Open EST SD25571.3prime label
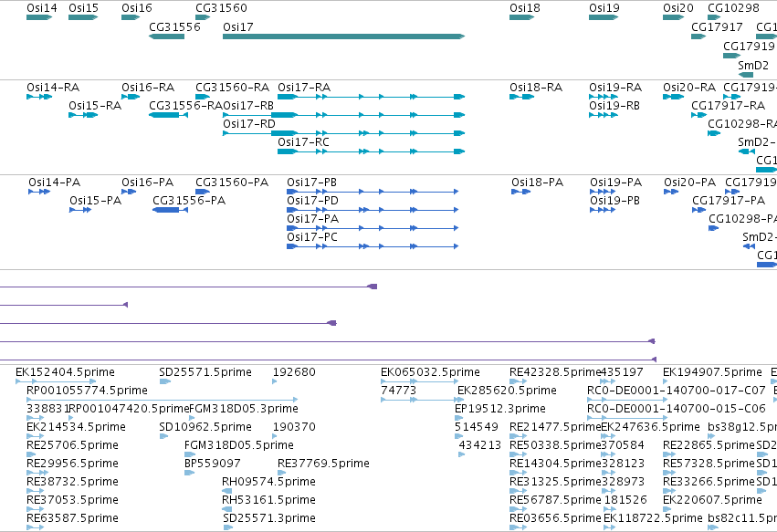This screenshot has height=532, width=777. 269,518
